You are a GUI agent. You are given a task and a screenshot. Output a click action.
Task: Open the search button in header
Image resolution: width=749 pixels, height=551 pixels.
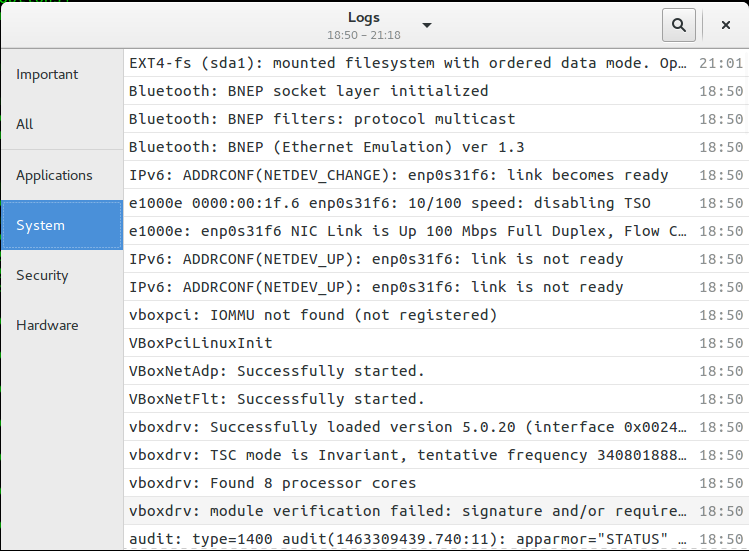[x=679, y=25]
